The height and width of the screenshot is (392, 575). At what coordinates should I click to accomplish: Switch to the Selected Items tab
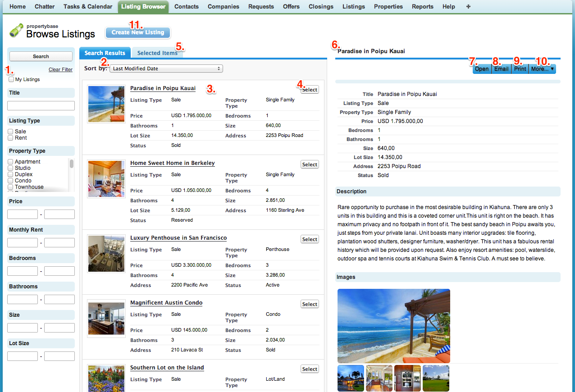coord(157,52)
